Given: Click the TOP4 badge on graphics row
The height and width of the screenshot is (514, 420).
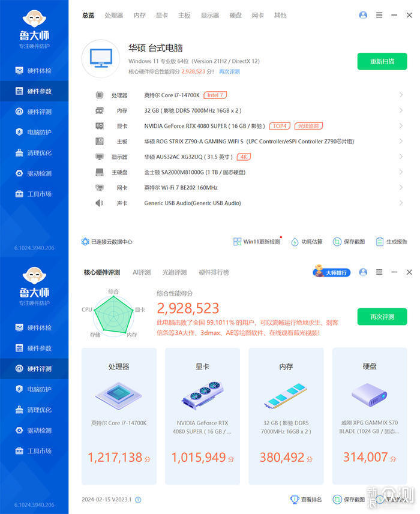Looking at the screenshot, I should tap(280, 126).
